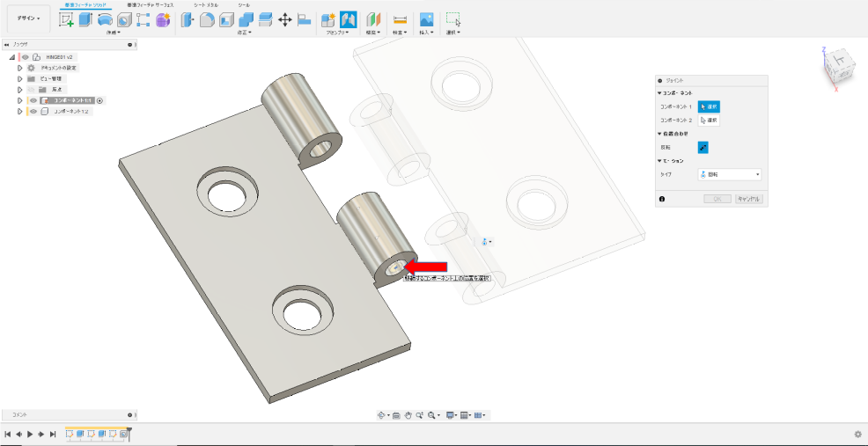Screen dimensions: 868x446
Task: Activate Component 2 selection button in Joint dialog
Action: pyautogui.click(x=709, y=120)
